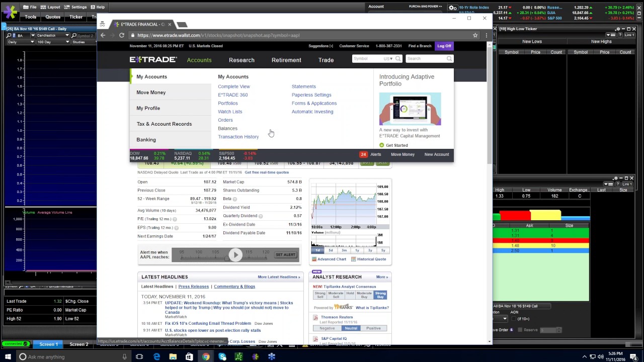Open the Balances link
Image resolution: width=644 pixels, height=362 pixels.
tap(227, 128)
